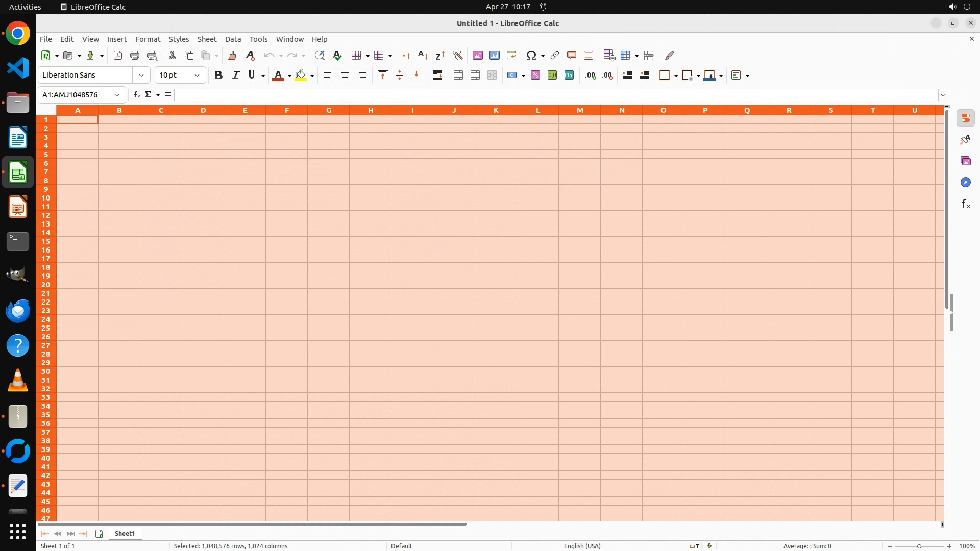Open the Format menu
Image resolution: width=980 pixels, height=551 pixels.
(148, 39)
